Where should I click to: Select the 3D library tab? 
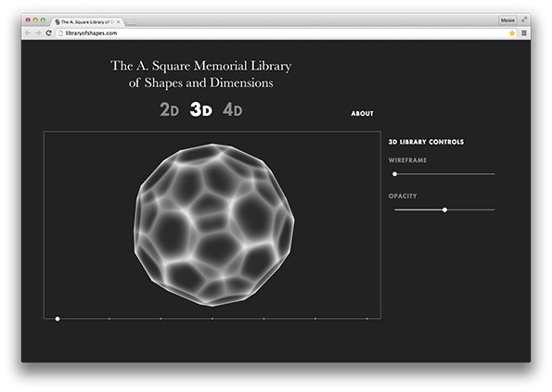(x=201, y=109)
